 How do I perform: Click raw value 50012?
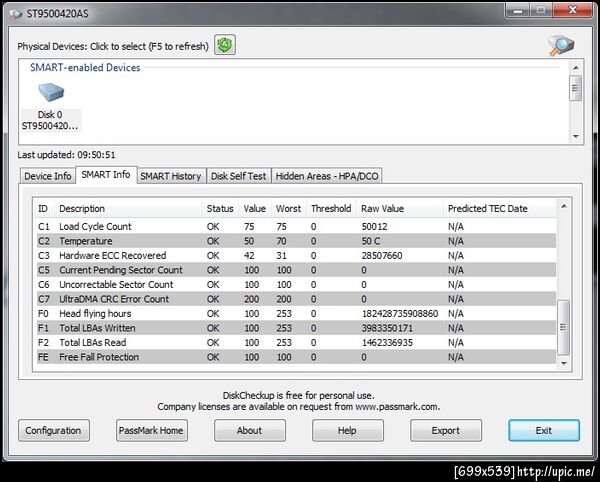click(x=375, y=226)
